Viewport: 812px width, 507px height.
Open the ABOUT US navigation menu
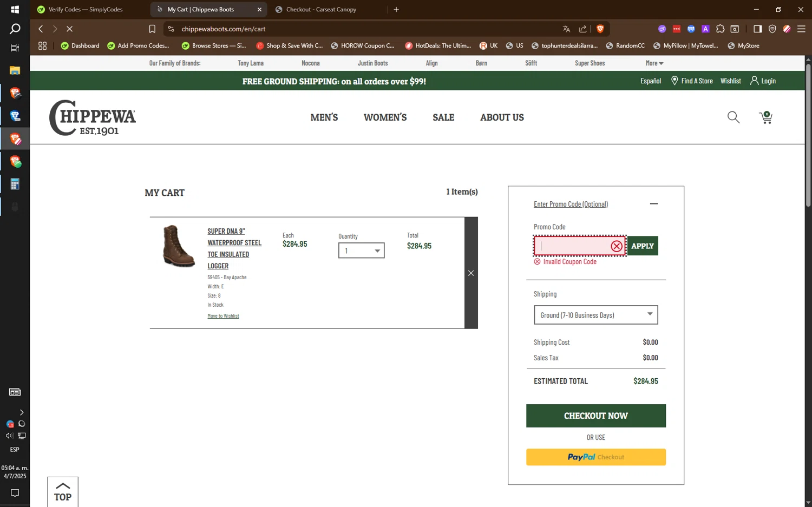click(502, 117)
